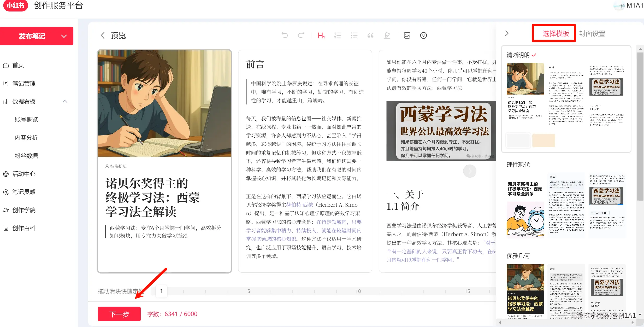This screenshot has width=644, height=327.
Task: Collapse the 数据看板 sidebar section
Action: coord(65,101)
